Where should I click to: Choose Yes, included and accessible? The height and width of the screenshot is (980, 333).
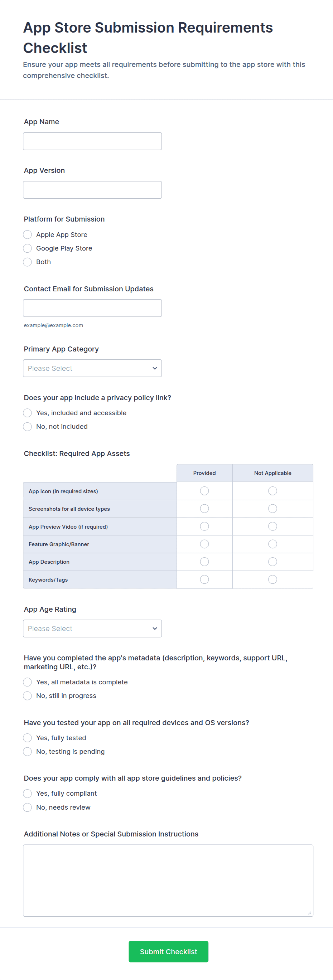click(x=28, y=413)
